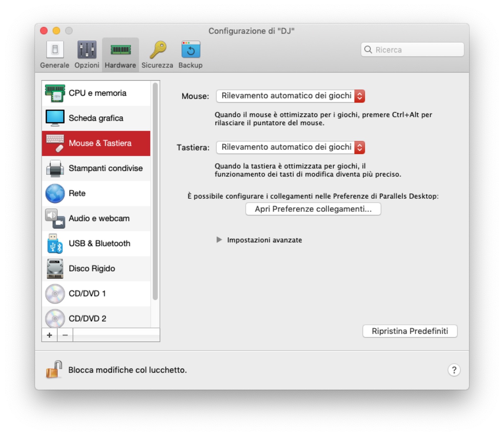Select the Scheda grafica monitor icon

pos(55,118)
